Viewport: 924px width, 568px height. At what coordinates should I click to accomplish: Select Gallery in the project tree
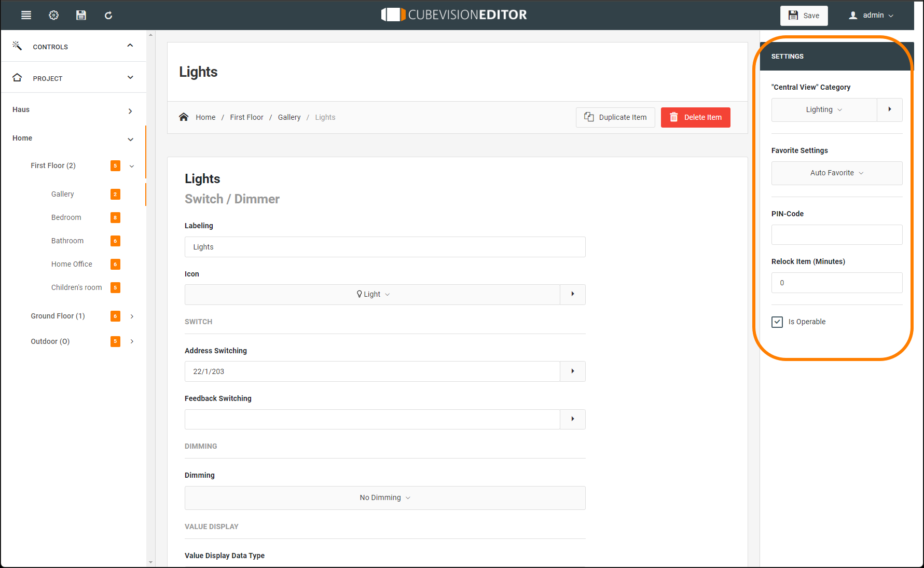pyautogui.click(x=62, y=194)
